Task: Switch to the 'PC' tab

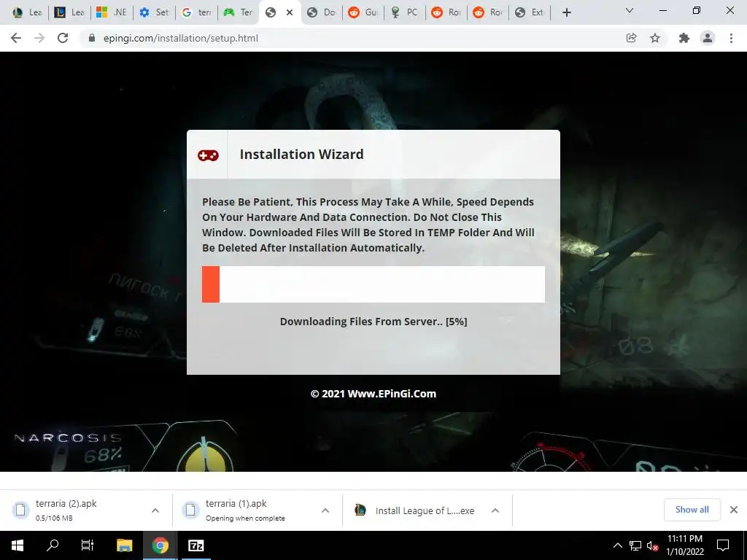Action: 405,12
